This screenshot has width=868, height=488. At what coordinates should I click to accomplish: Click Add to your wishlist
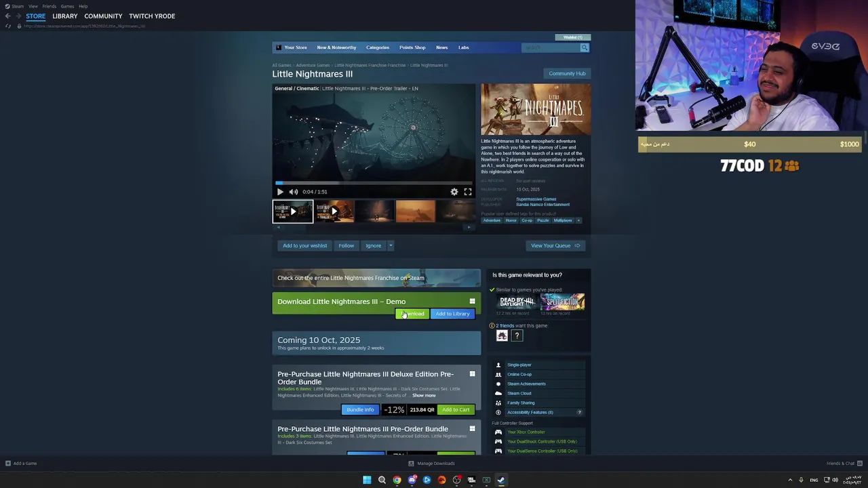pyautogui.click(x=304, y=245)
